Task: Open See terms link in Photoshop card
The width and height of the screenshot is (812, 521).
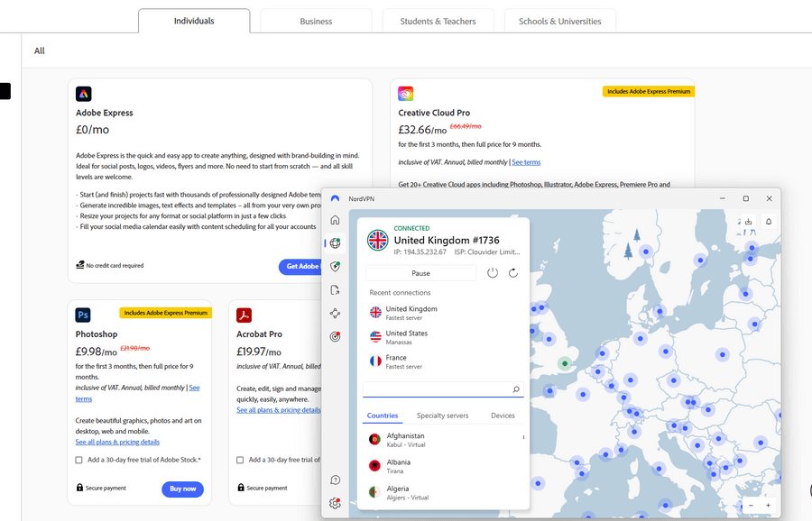Action: (137, 393)
